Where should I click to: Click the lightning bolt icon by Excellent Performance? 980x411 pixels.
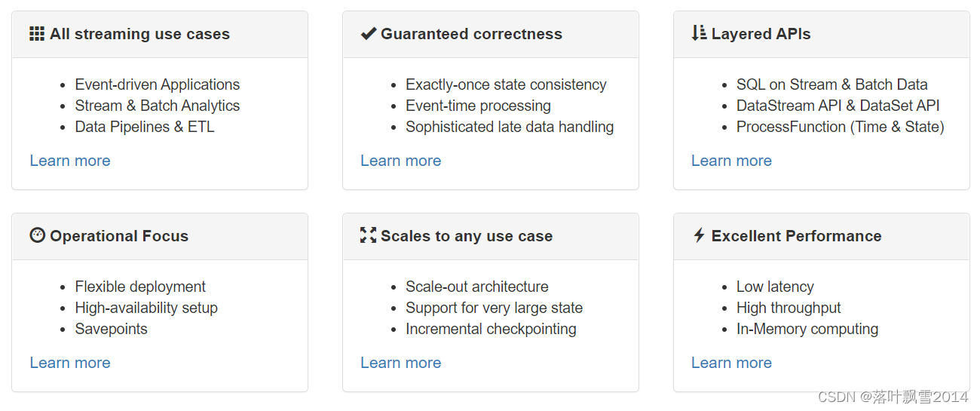point(699,235)
